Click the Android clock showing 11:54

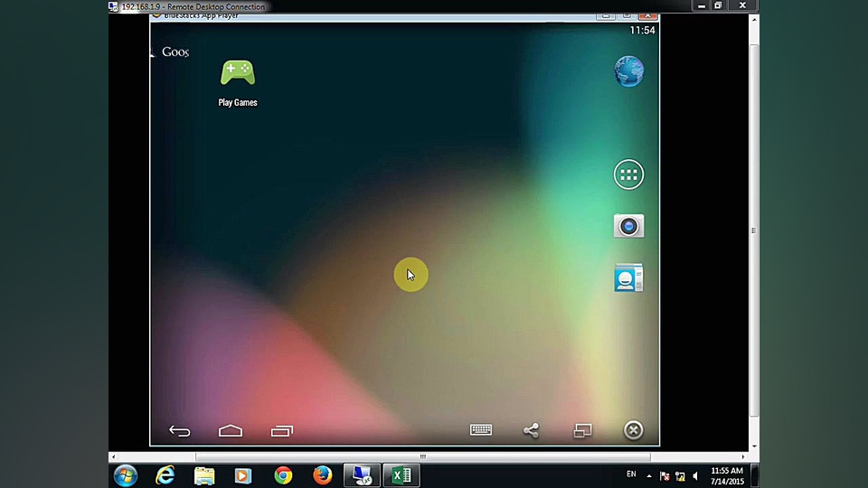[642, 31]
